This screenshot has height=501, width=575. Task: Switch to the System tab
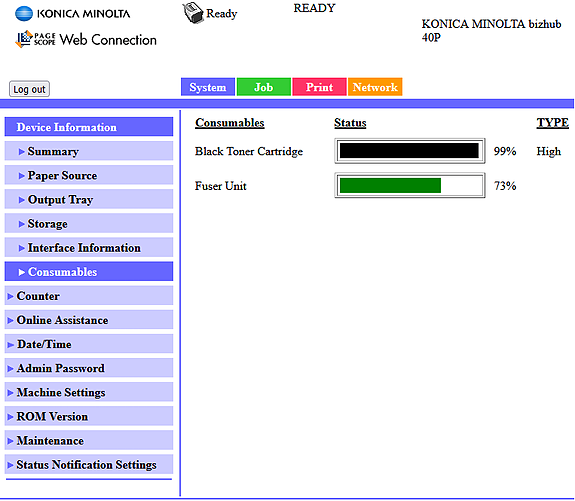(208, 87)
